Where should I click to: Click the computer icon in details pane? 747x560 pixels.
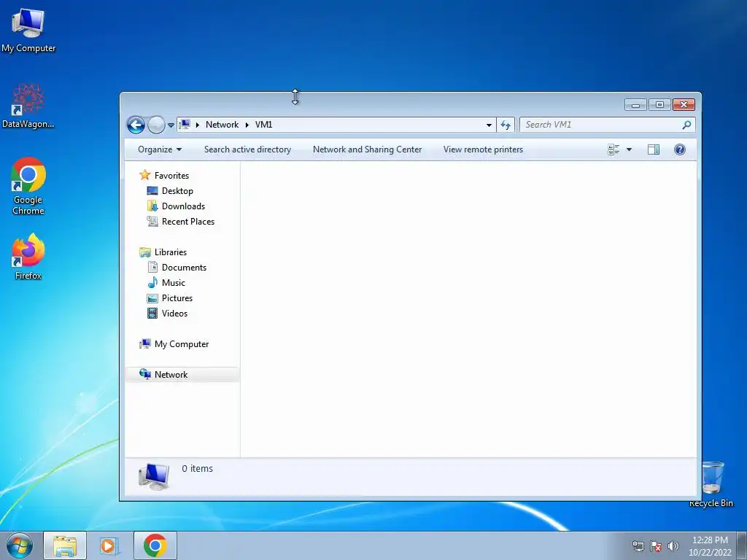pos(154,477)
